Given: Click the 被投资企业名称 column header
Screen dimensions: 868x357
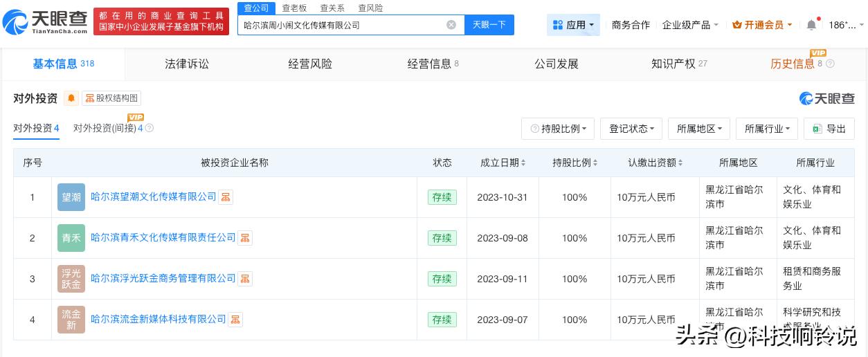Looking at the screenshot, I should 235,163.
